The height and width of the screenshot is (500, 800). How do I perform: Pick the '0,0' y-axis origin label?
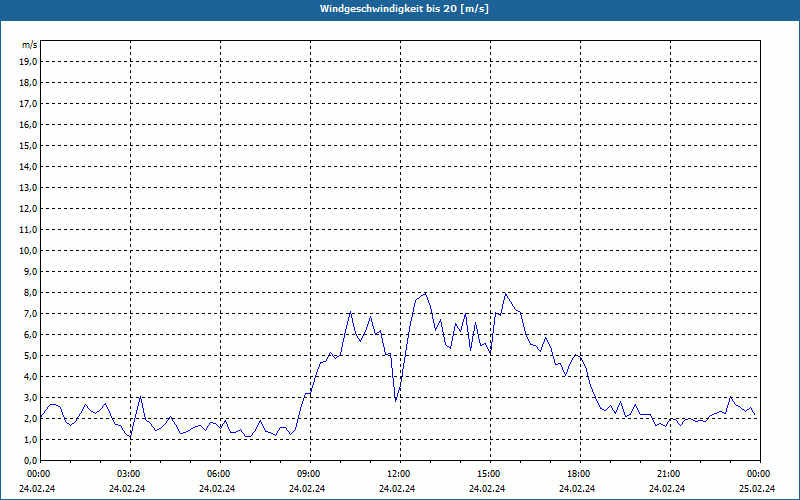click(x=30, y=460)
